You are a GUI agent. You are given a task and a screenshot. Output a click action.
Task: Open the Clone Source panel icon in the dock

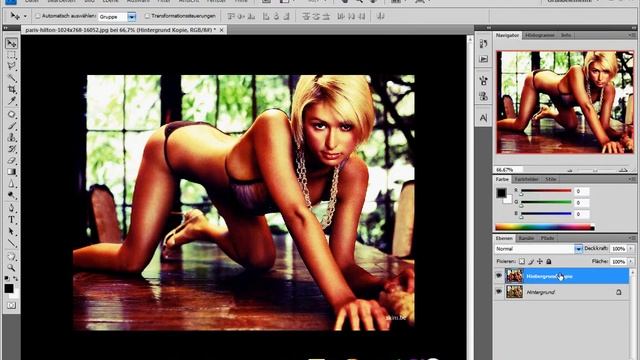(483, 96)
